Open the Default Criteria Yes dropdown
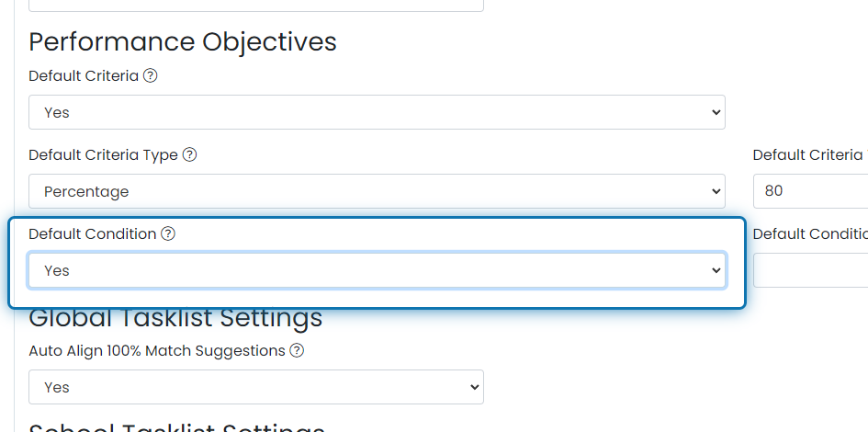Viewport: 868px width, 432px height. click(x=377, y=112)
